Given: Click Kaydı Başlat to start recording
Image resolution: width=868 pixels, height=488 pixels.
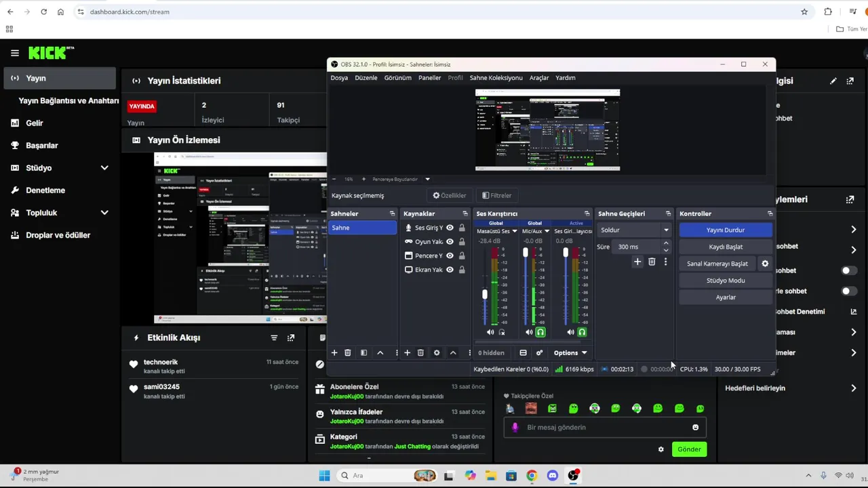Looking at the screenshot, I should coord(726,247).
